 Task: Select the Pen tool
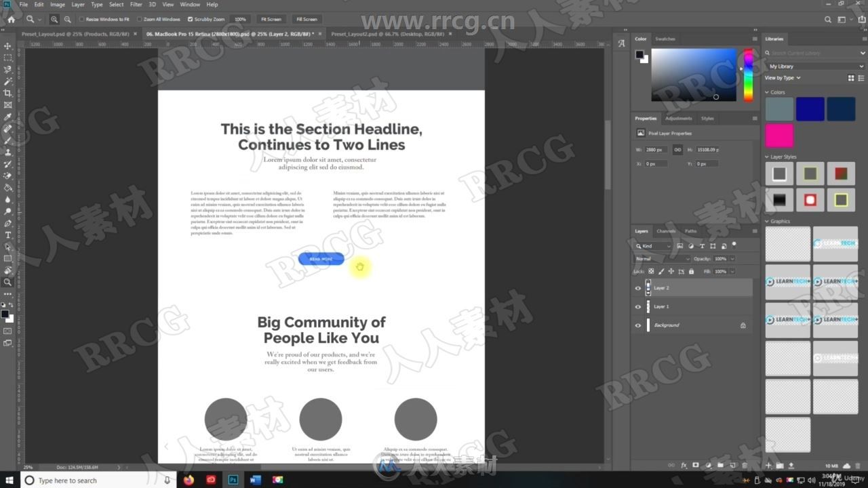pyautogui.click(x=8, y=223)
